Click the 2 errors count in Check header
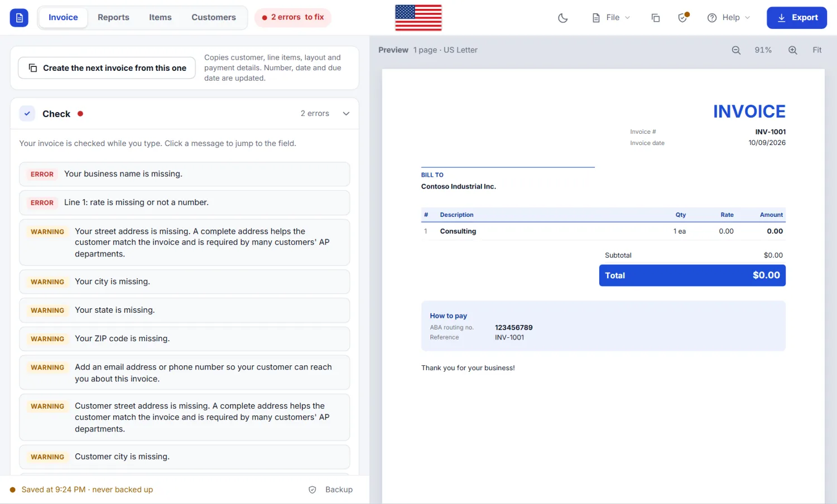837x504 pixels. point(315,114)
